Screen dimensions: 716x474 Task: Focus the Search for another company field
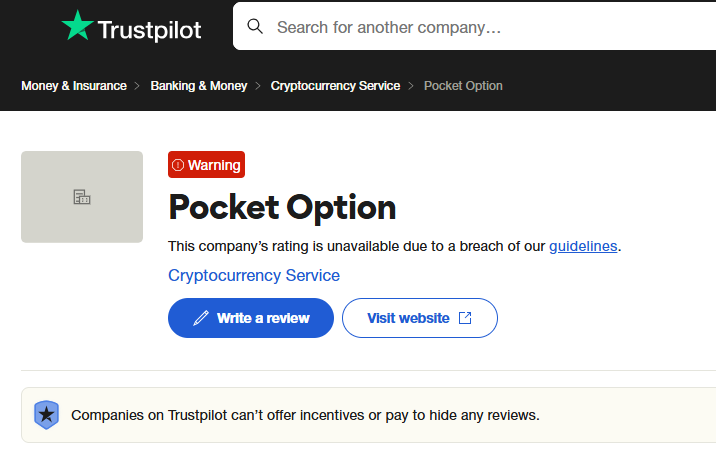pyautogui.click(x=474, y=26)
